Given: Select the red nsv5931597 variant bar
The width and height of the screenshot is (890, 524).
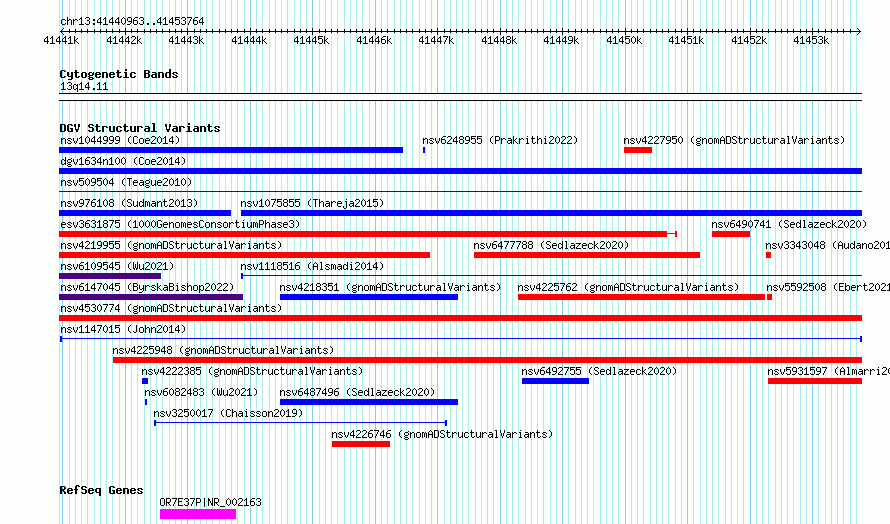Looking at the screenshot, I should [815, 382].
